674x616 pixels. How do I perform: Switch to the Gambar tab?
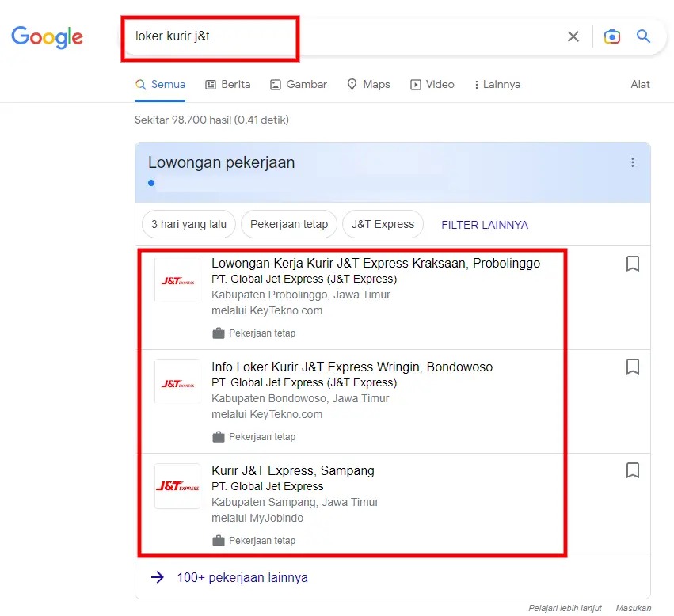click(298, 85)
